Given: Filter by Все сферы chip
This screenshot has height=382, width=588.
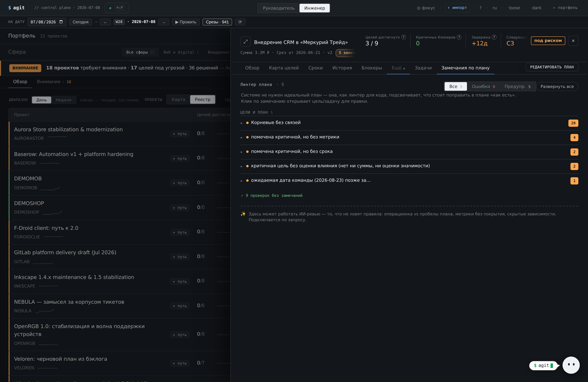Looking at the screenshot, I should (140, 52).
